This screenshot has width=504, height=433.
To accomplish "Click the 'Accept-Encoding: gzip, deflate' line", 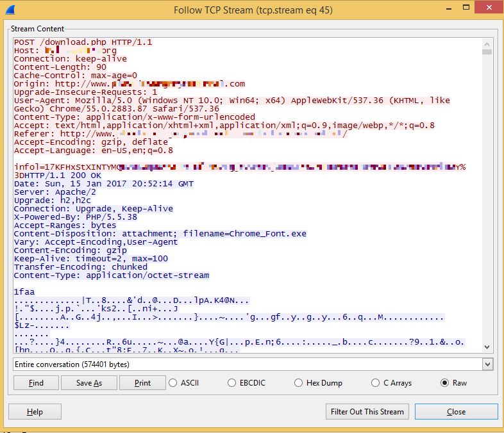I will click(x=90, y=142).
